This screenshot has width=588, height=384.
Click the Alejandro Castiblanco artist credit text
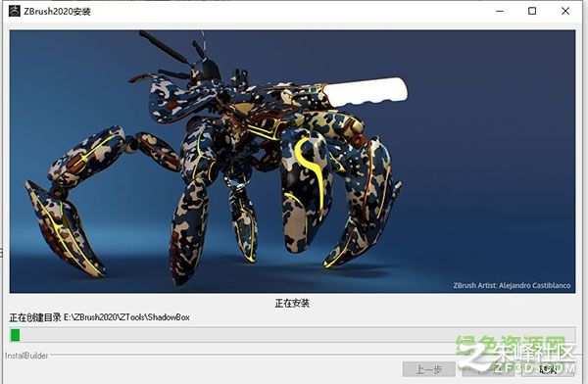click(x=512, y=285)
